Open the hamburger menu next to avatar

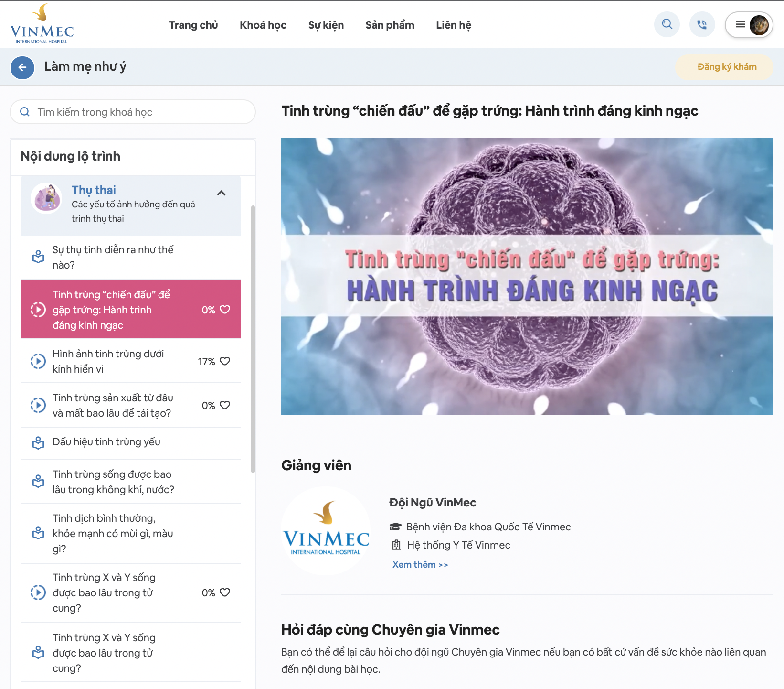[x=740, y=24]
